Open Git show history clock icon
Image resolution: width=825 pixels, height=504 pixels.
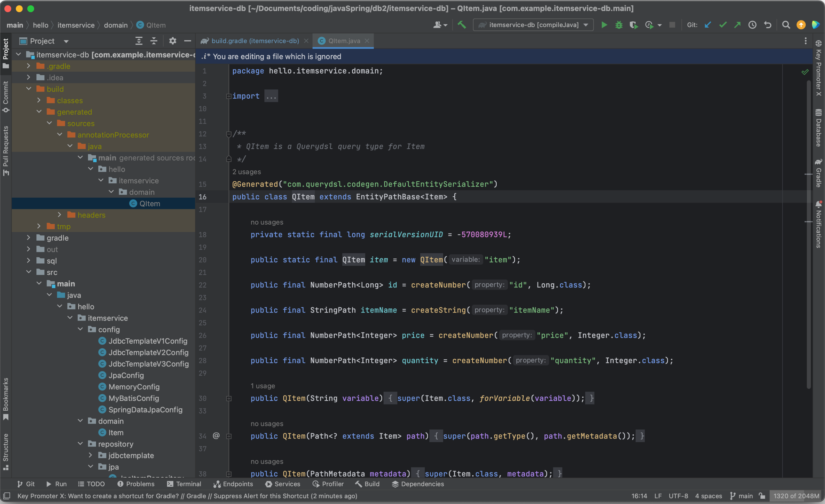tap(752, 25)
